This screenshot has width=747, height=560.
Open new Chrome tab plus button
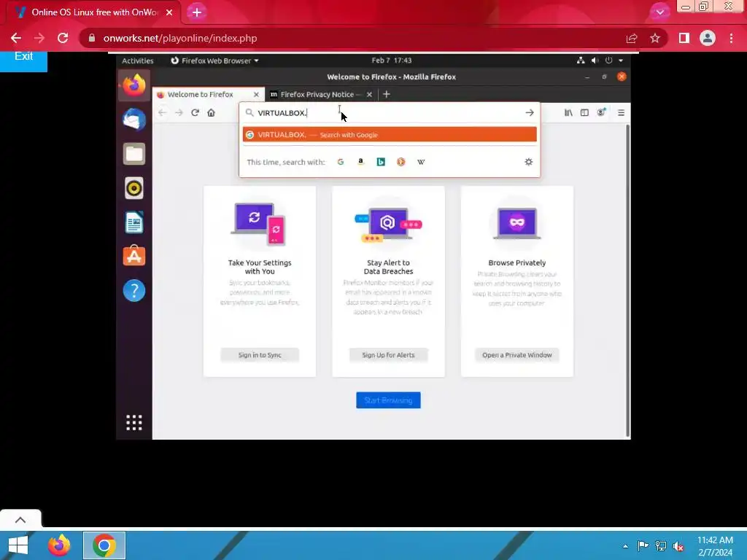(197, 12)
